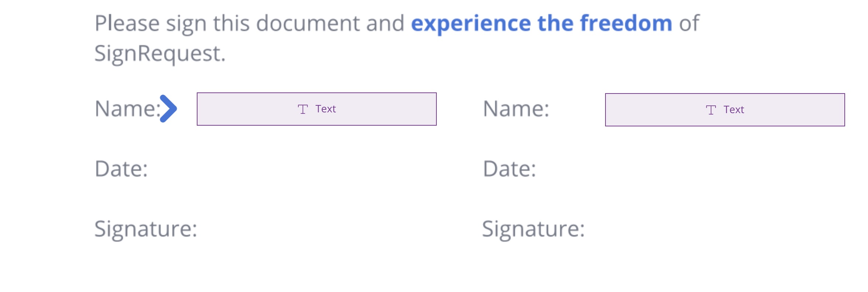Select the right Name text field

coord(725,110)
